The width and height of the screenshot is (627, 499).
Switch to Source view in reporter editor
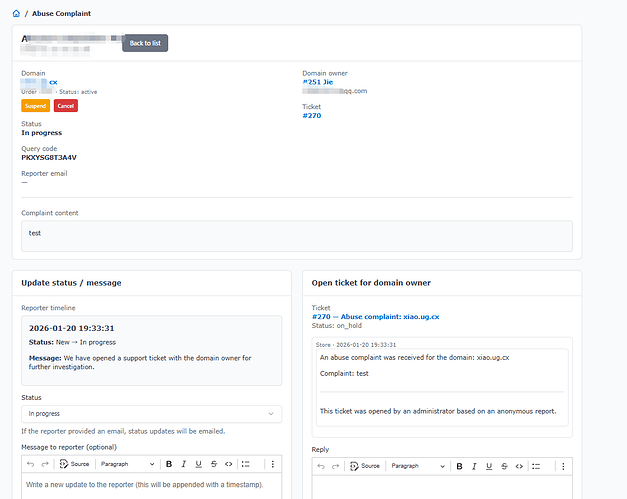[x=74, y=464]
